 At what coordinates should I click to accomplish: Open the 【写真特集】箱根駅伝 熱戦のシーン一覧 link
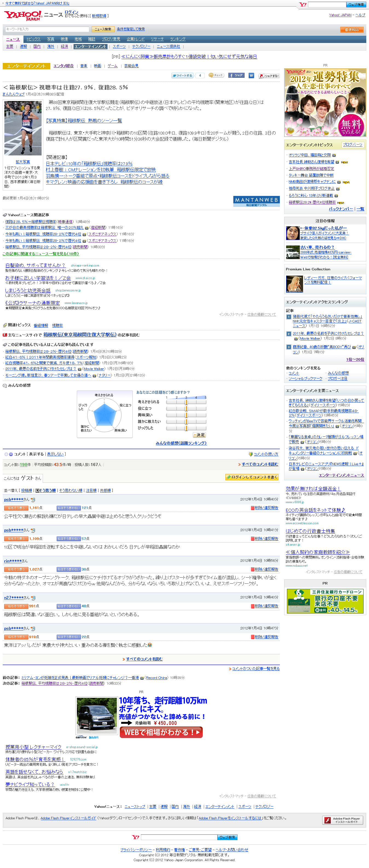pos(84,121)
